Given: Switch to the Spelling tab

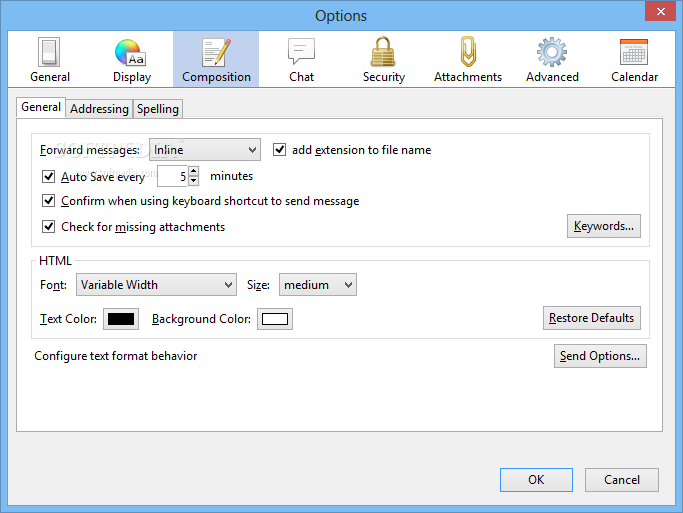Looking at the screenshot, I should 158,109.
